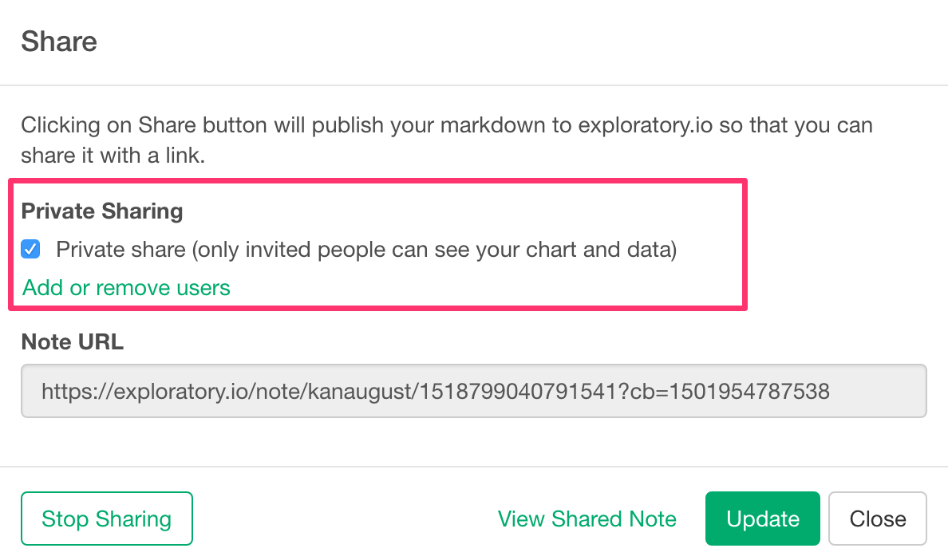Uncheck the Private share checkbox
The height and width of the screenshot is (560, 948).
click(31, 250)
